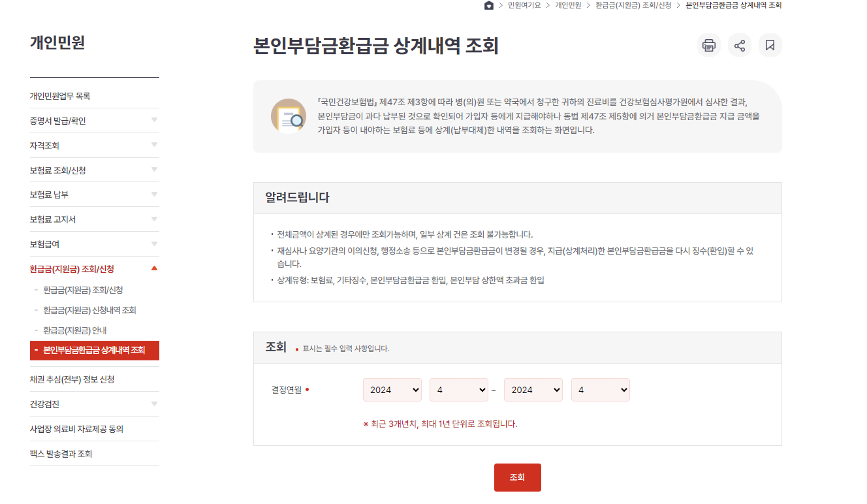Click the red 조회 button

tap(517, 477)
